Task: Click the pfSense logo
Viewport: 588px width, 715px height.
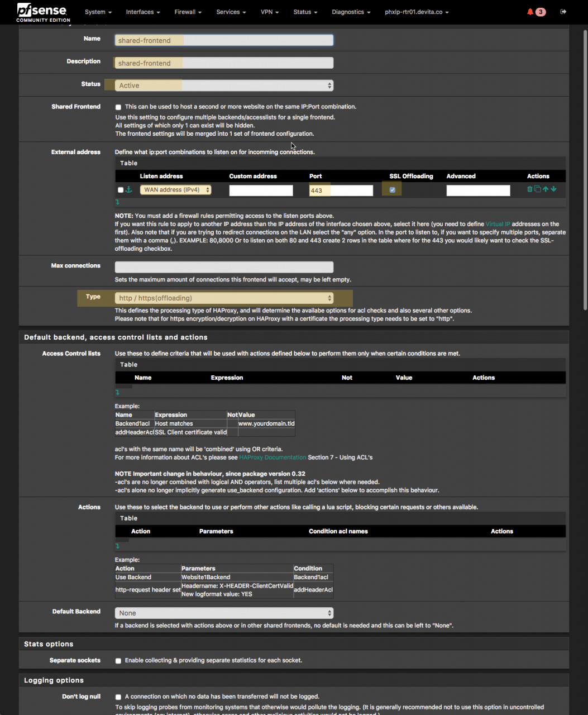Action: point(42,12)
